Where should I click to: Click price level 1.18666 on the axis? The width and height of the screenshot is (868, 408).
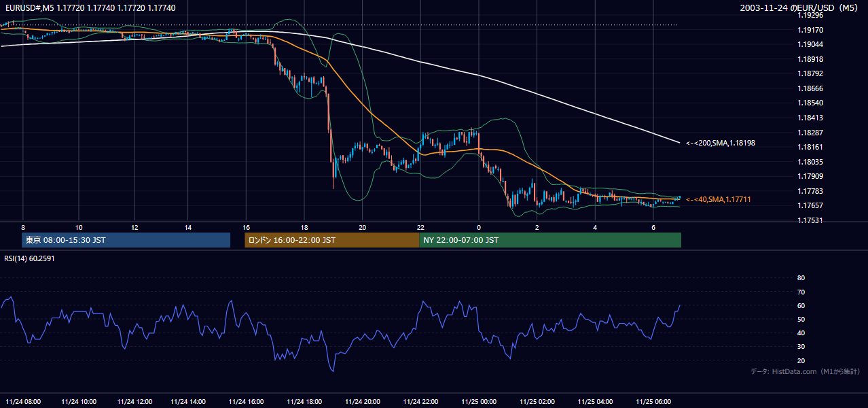click(x=810, y=88)
